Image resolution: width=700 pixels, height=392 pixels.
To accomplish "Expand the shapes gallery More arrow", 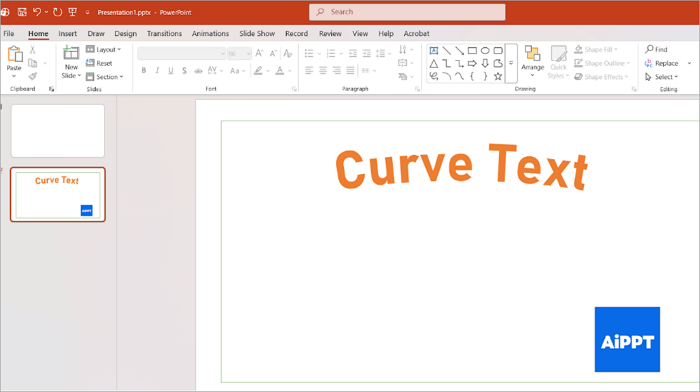I will point(511,63).
